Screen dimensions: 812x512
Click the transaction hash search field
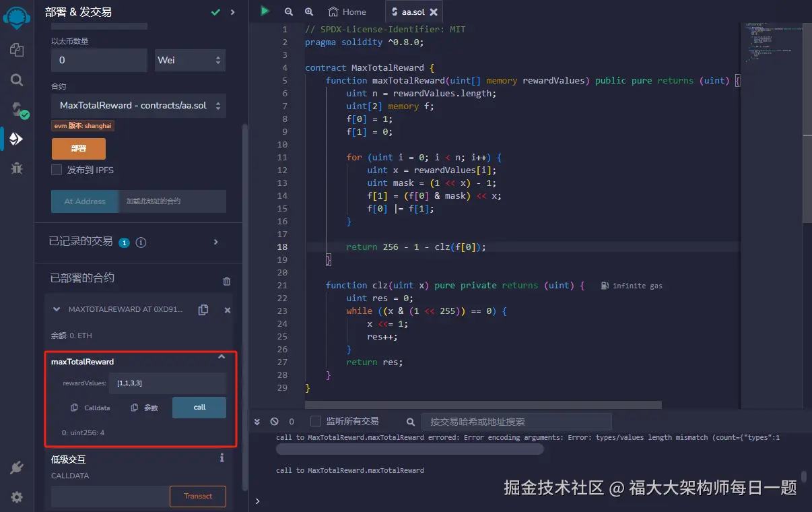click(x=516, y=422)
